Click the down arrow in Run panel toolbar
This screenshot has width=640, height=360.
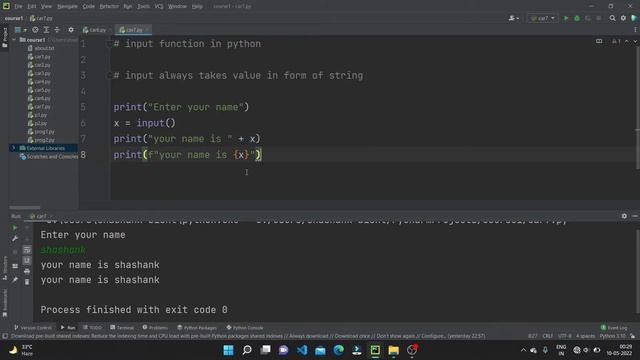point(27,238)
